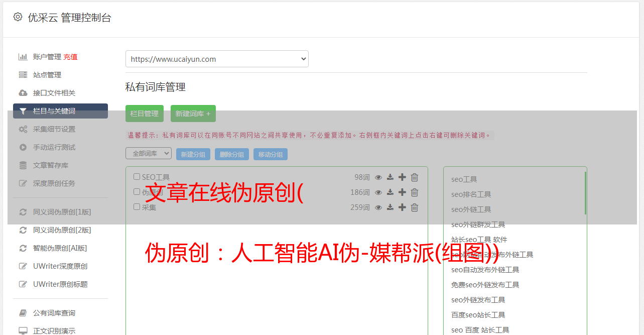Open 深度原创任务 menu item
This screenshot has width=644, height=335.
(54, 183)
